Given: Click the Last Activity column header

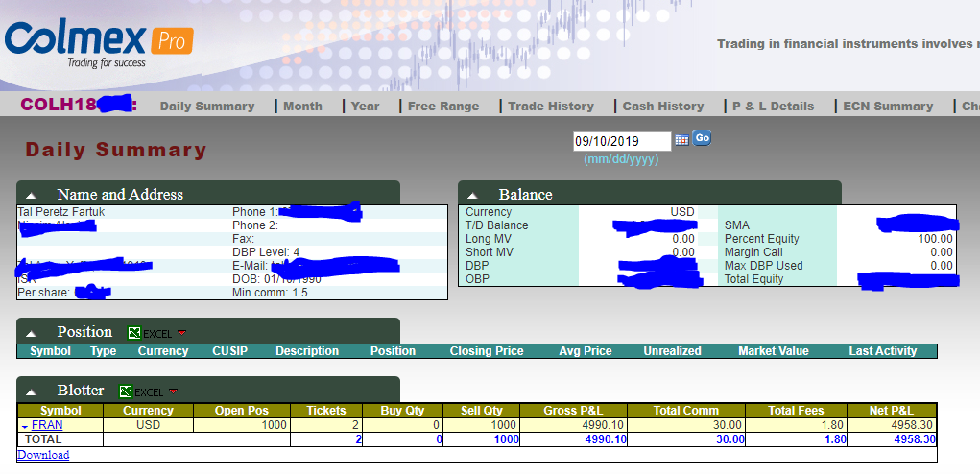Looking at the screenshot, I should [882, 351].
